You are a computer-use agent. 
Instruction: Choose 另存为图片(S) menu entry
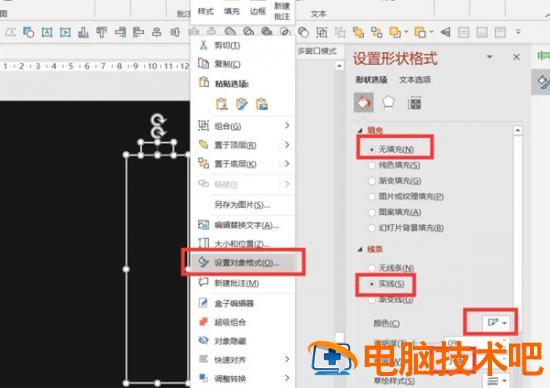[242, 204]
